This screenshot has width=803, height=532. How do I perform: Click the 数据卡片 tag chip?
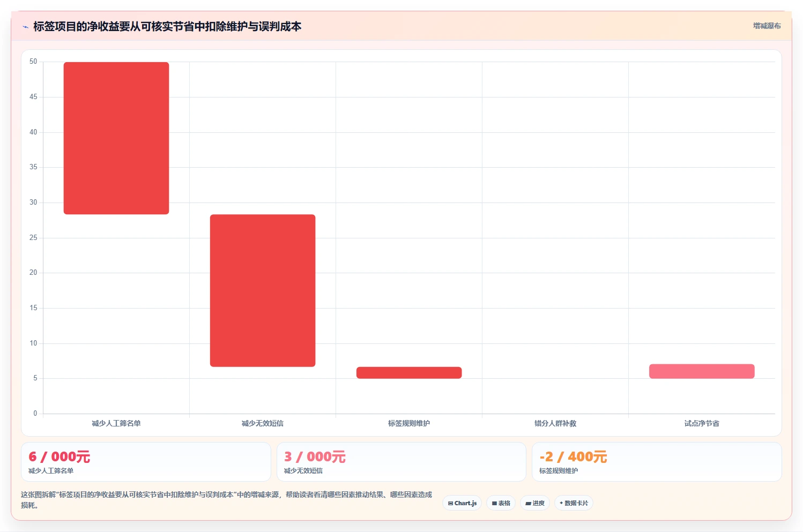coord(574,503)
